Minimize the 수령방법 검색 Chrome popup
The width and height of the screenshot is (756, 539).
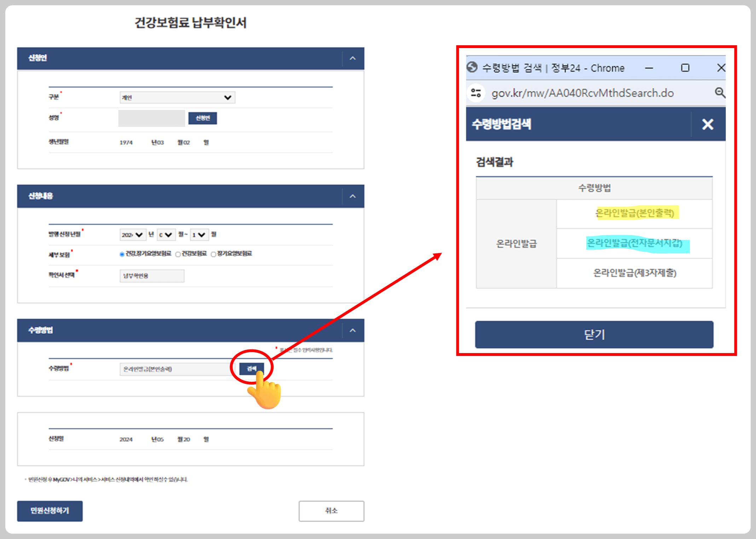click(x=649, y=68)
